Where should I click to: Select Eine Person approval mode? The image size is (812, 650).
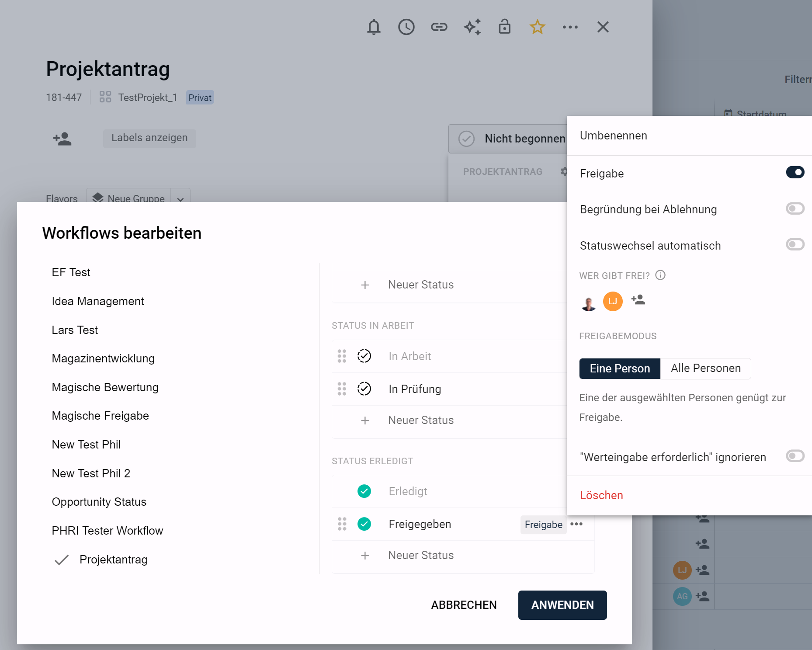pos(620,368)
